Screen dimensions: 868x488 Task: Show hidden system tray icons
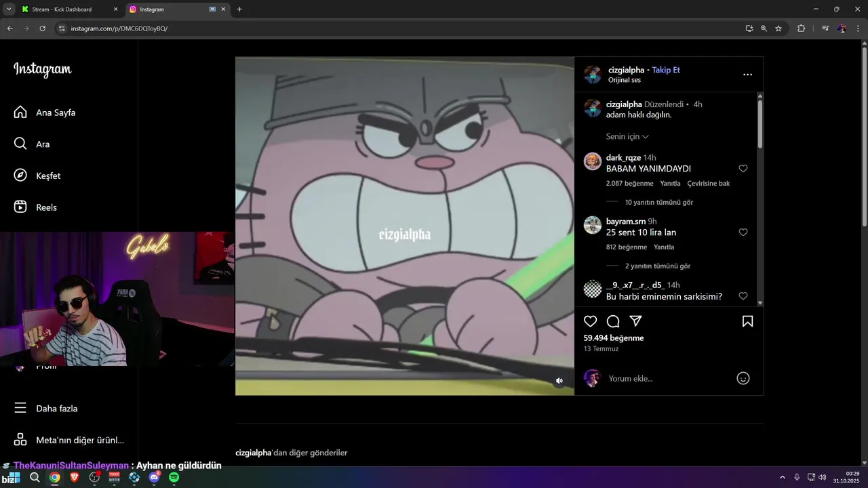[782, 477]
